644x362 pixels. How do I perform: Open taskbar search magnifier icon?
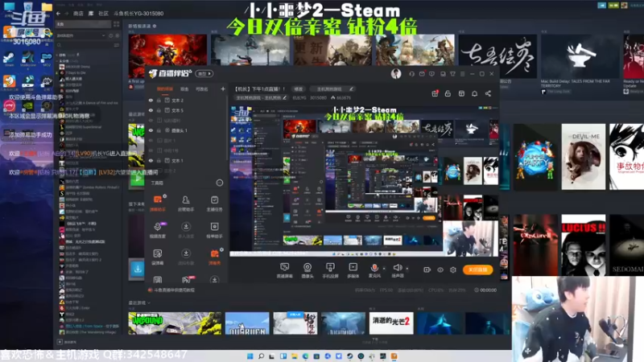click(261, 356)
